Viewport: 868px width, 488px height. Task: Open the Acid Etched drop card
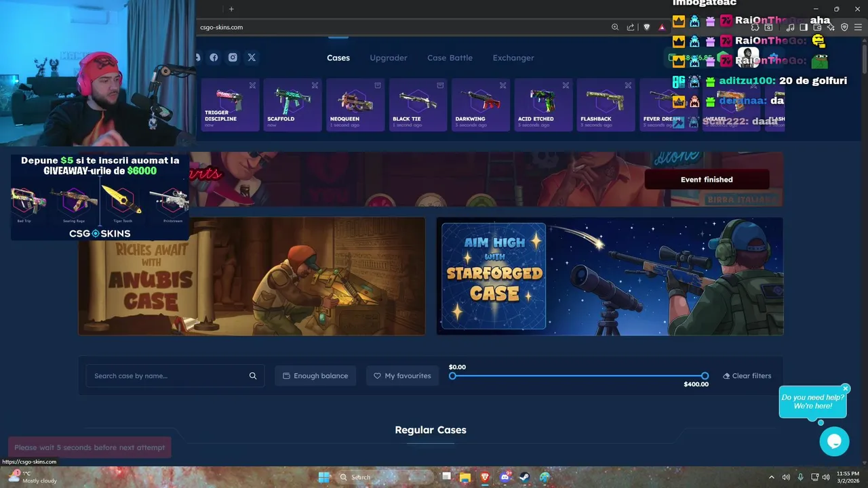pos(543,104)
